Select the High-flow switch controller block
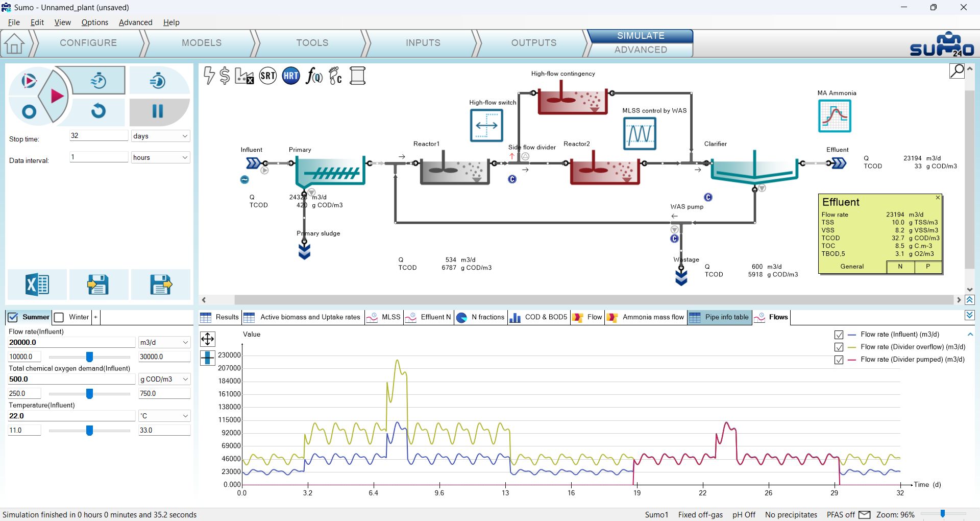 tap(486, 125)
